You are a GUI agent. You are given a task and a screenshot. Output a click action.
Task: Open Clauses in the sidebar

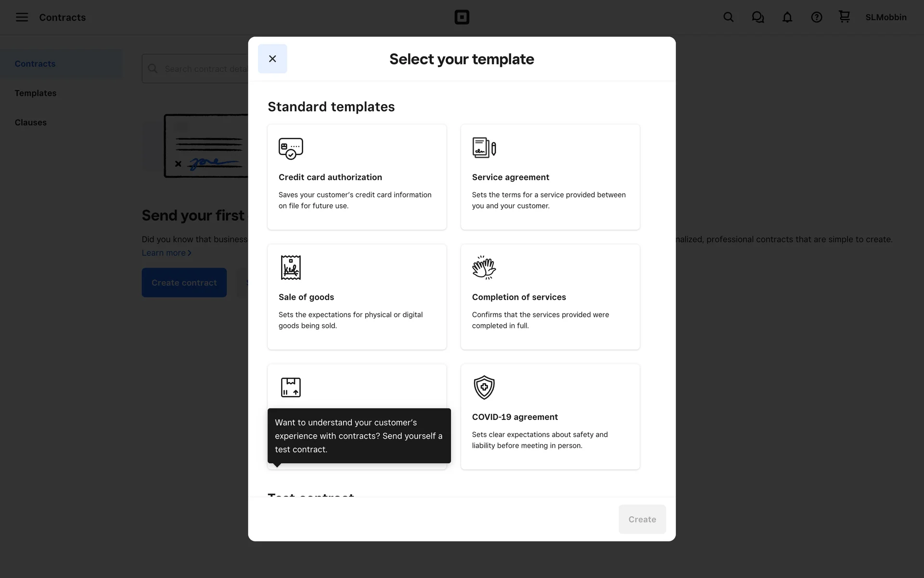(x=31, y=122)
